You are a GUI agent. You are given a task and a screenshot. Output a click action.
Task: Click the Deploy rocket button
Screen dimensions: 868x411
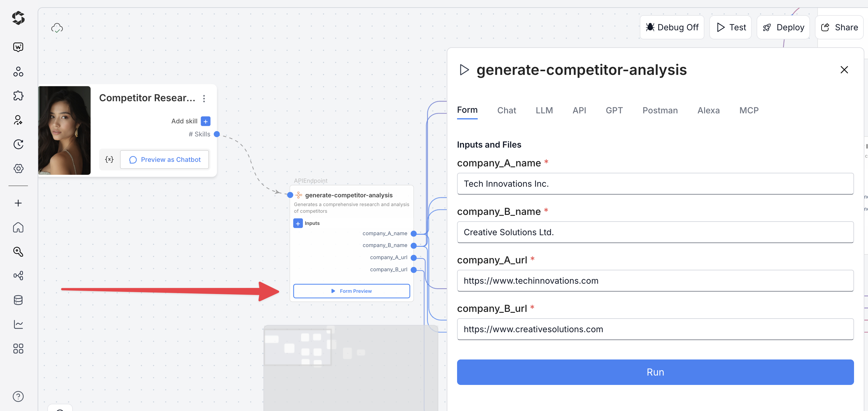[783, 27]
